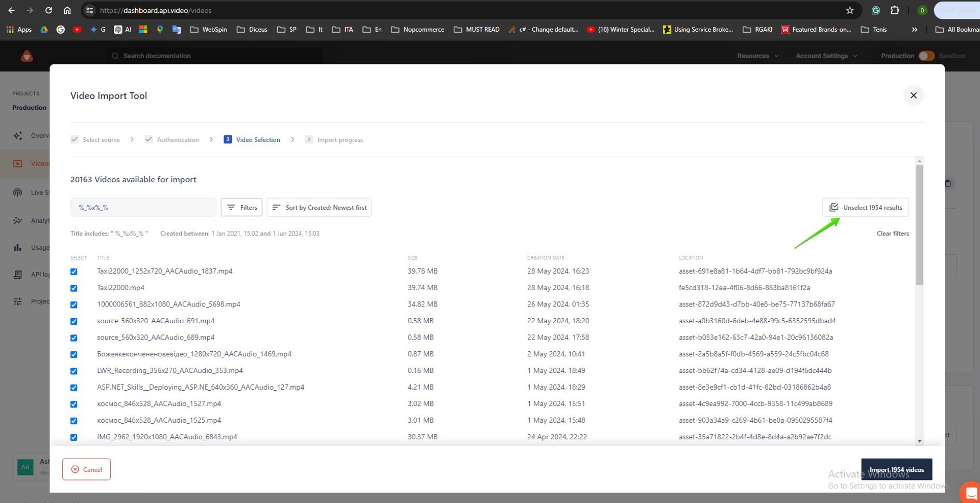Image resolution: width=980 pixels, height=503 pixels.
Task: Open the Grammarly extension icon
Action: 876,10
